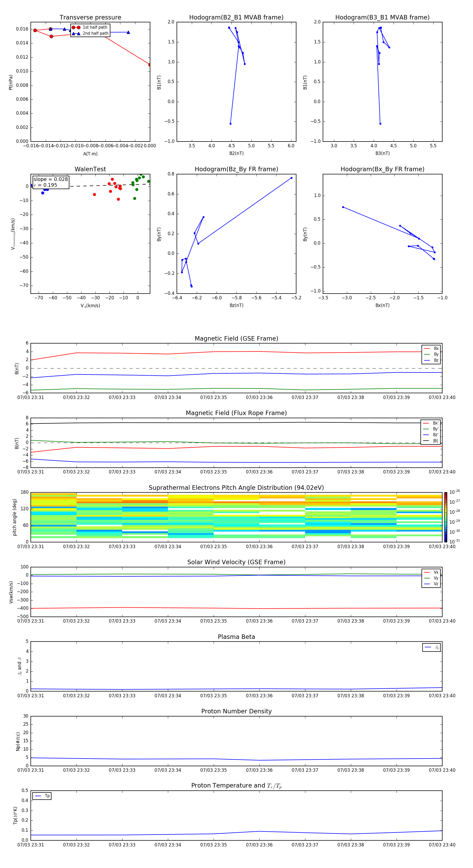Screen dimensions: 473x868
Task: Click the Vz legend entry in velocity plot
Action: (431, 584)
